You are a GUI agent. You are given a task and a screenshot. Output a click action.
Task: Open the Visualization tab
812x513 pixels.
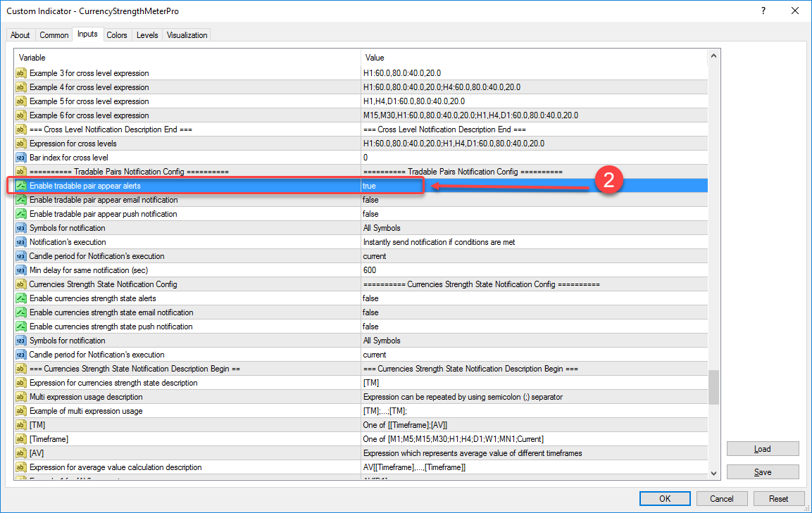pos(187,35)
